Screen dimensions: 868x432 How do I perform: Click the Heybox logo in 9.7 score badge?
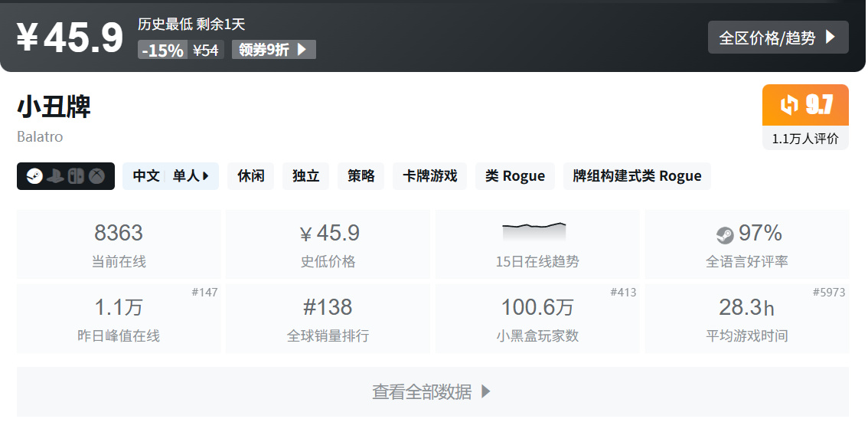(x=789, y=105)
